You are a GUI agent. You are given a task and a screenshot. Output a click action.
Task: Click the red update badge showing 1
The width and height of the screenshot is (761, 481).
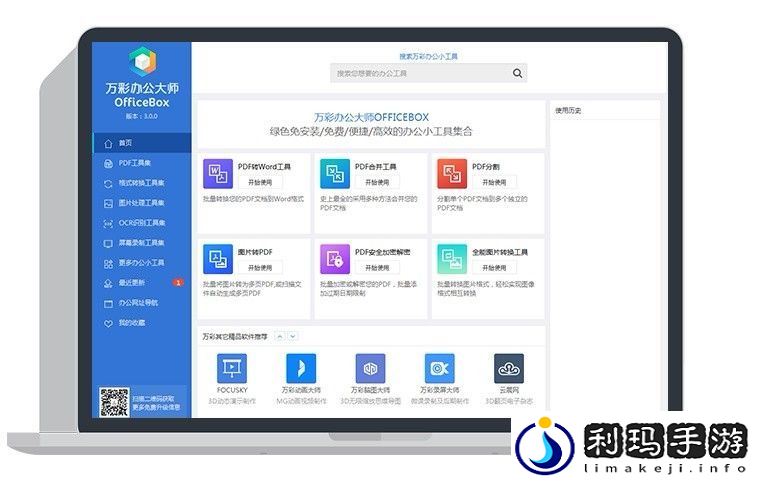click(x=178, y=282)
